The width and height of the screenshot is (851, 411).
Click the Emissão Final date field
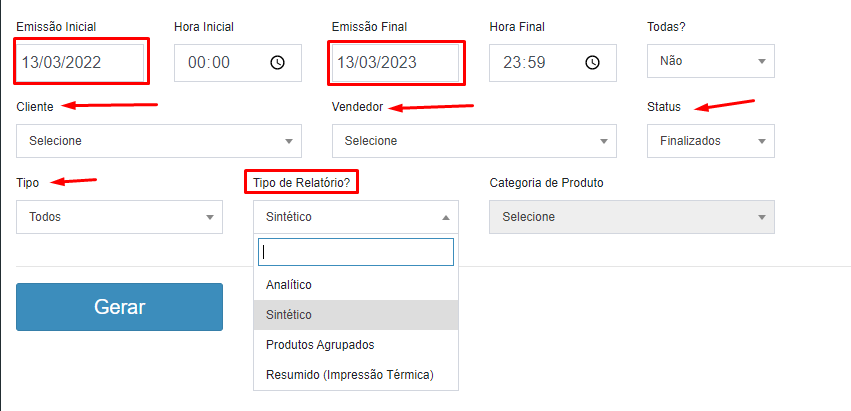point(396,62)
